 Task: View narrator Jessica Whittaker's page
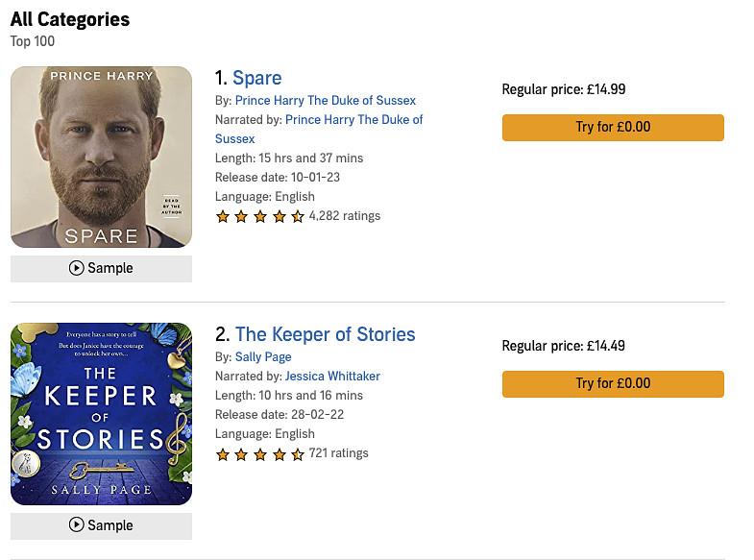coord(333,377)
